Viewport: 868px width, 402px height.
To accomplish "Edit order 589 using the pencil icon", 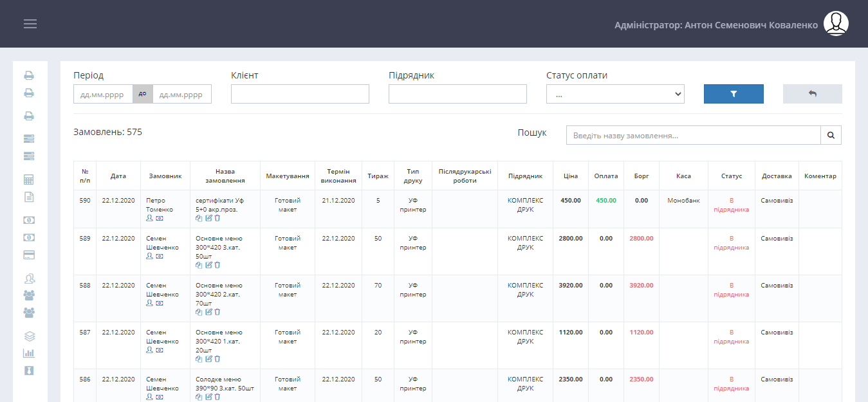I will coord(208,265).
